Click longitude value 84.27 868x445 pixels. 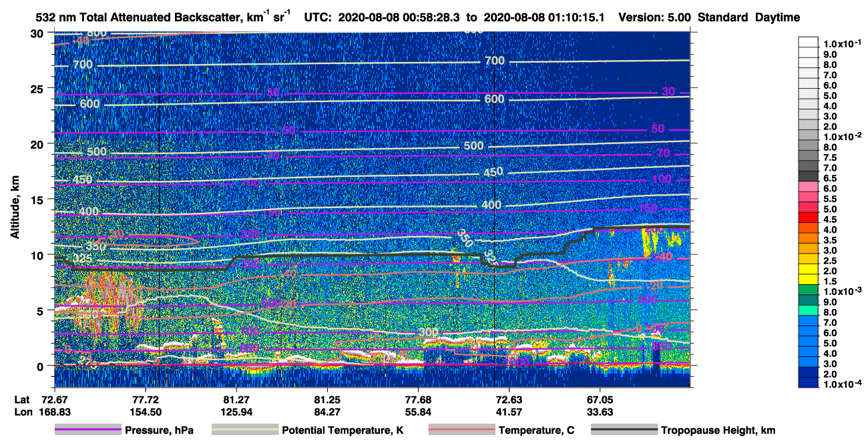pos(327,412)
